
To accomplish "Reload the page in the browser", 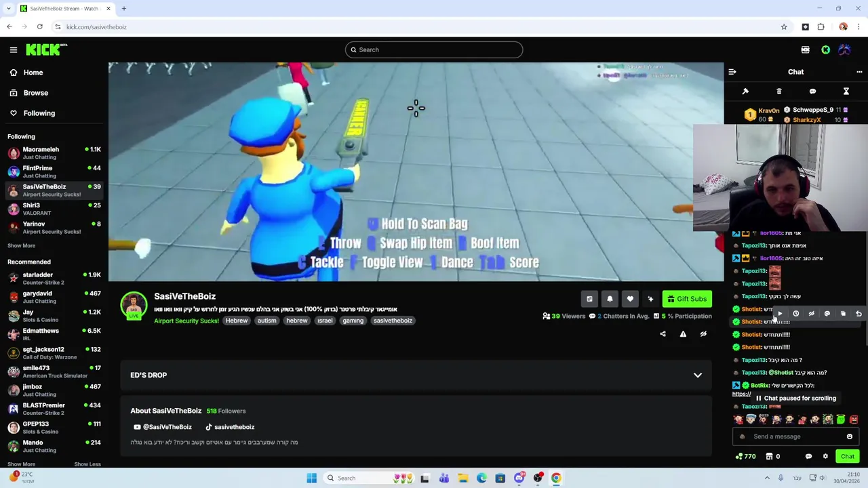I will coord(40,27).
